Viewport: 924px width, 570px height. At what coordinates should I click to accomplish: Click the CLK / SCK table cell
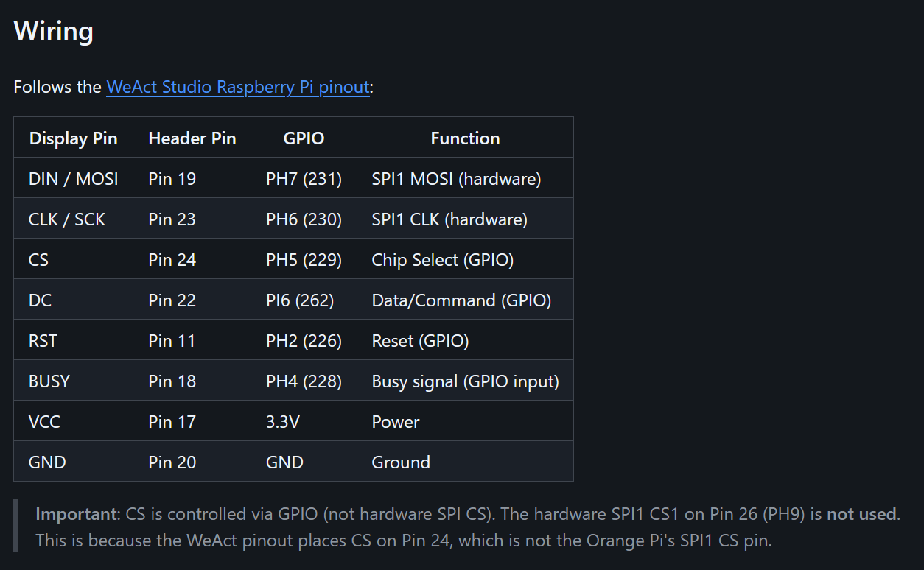pos(67,219)
